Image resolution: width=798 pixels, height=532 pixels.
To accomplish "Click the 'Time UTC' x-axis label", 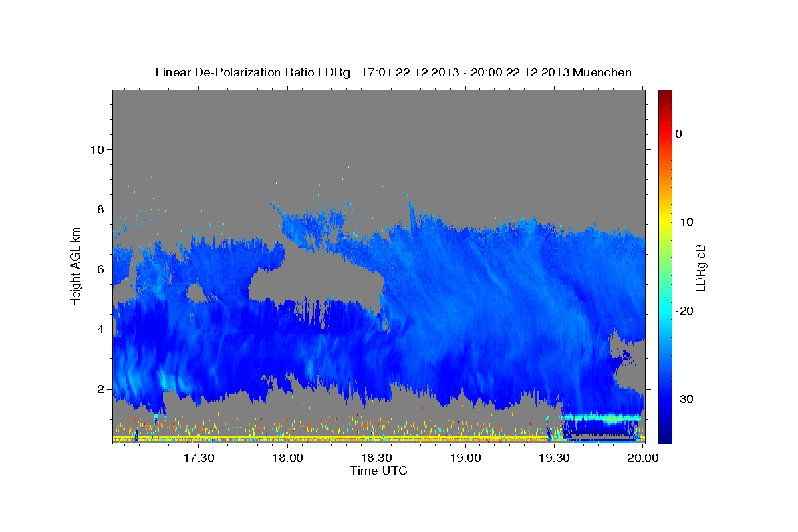I will (x=378, y=471).
